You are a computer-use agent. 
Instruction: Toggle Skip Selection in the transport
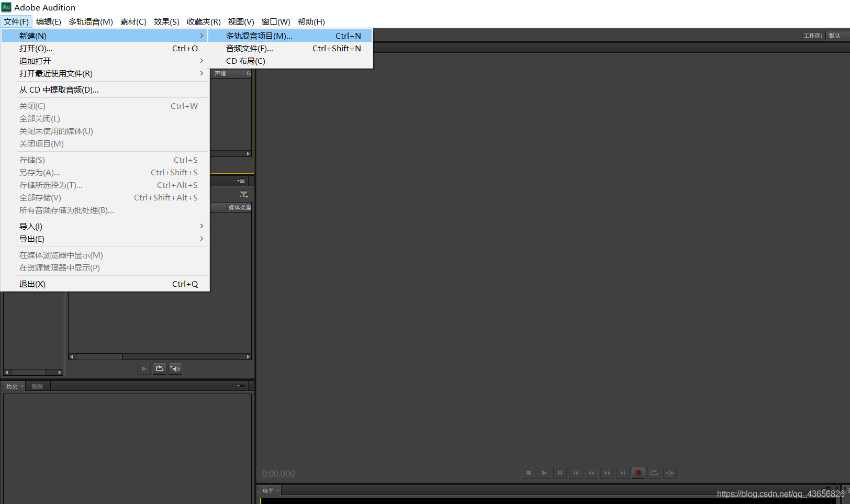670,473
